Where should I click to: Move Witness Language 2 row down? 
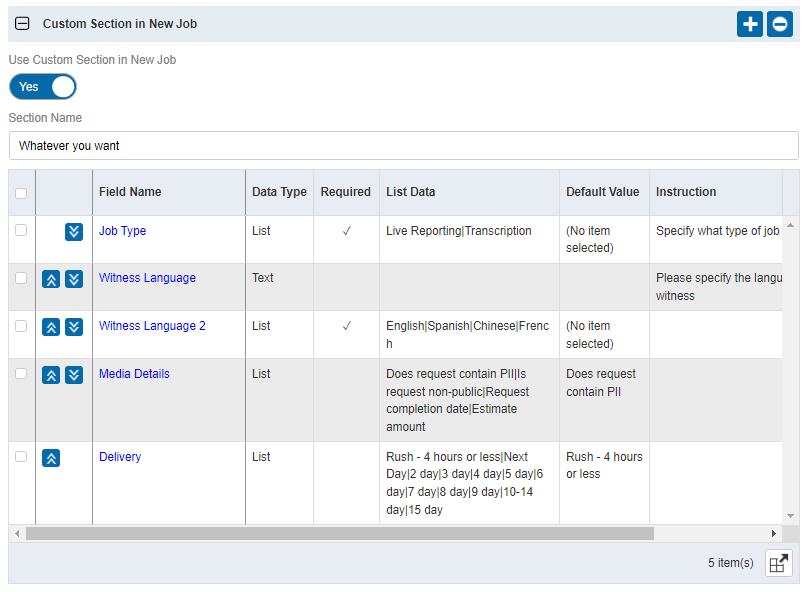pos(74,327)
